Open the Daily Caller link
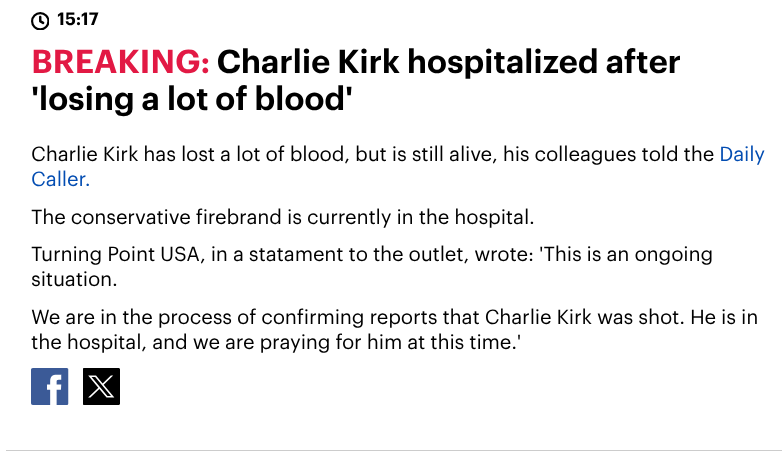The width and height of the screenshot is (782, 452). pos(741,155)
